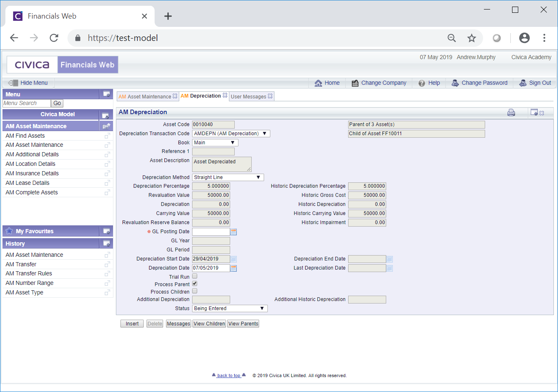Image resolution: width=558 pixels, height=392 pixels.
Task: Open AM Find Assets in new window icon
Action: coord(107,136)
